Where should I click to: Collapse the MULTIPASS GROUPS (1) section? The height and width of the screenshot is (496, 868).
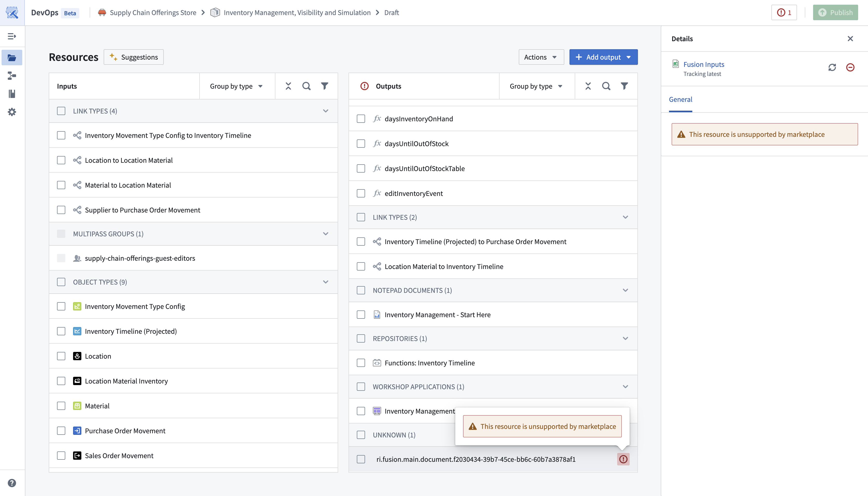(x=325, y=234)
